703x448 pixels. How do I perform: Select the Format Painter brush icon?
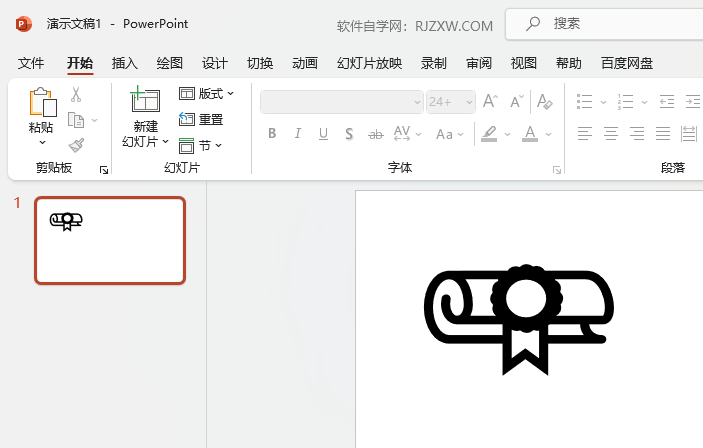[x=76, y=145]
